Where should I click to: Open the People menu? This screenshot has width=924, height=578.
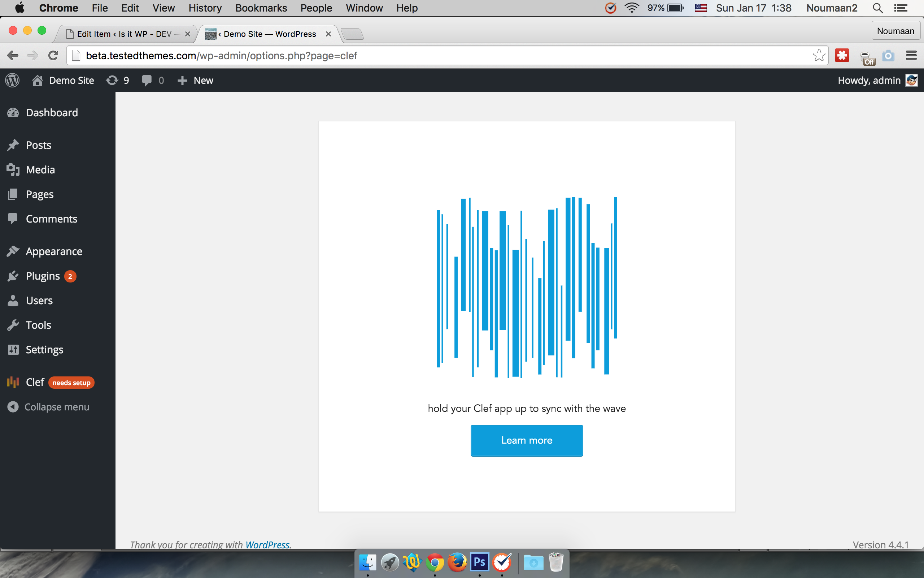[x=316, y=8]
